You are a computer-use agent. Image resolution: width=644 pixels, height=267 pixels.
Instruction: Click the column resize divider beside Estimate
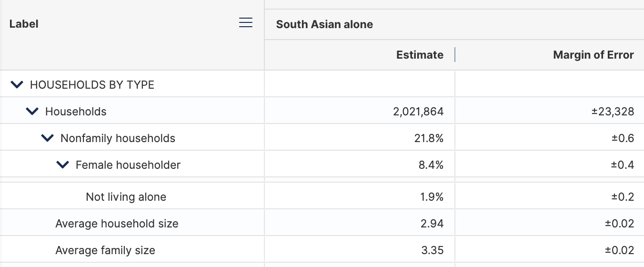[x=455, y=55]
